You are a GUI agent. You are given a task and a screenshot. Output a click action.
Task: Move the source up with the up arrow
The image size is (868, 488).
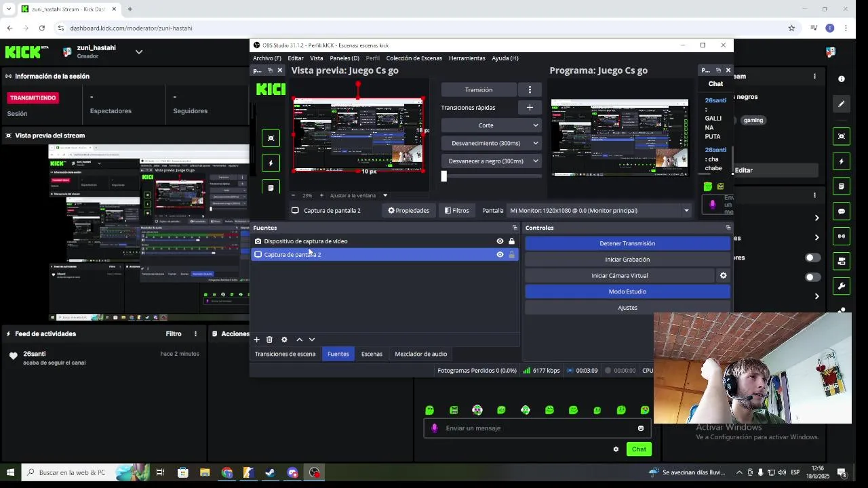pos(299,340)
